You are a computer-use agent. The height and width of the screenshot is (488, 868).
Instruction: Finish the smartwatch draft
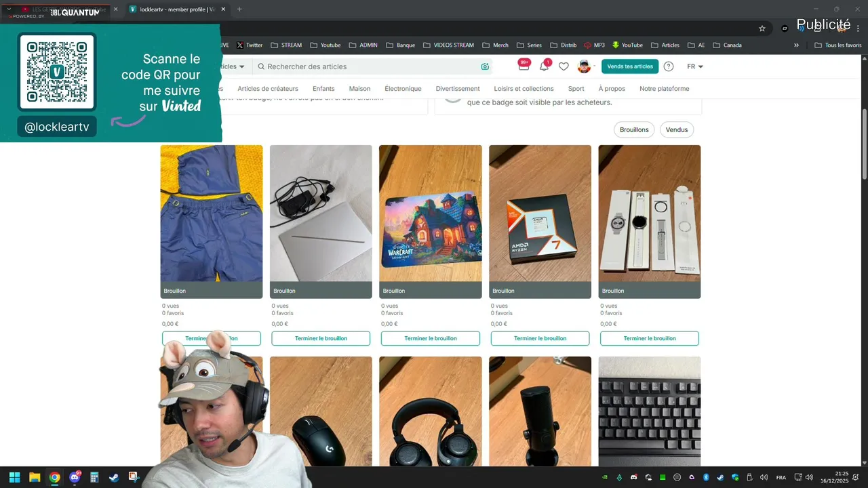(649, 338)
